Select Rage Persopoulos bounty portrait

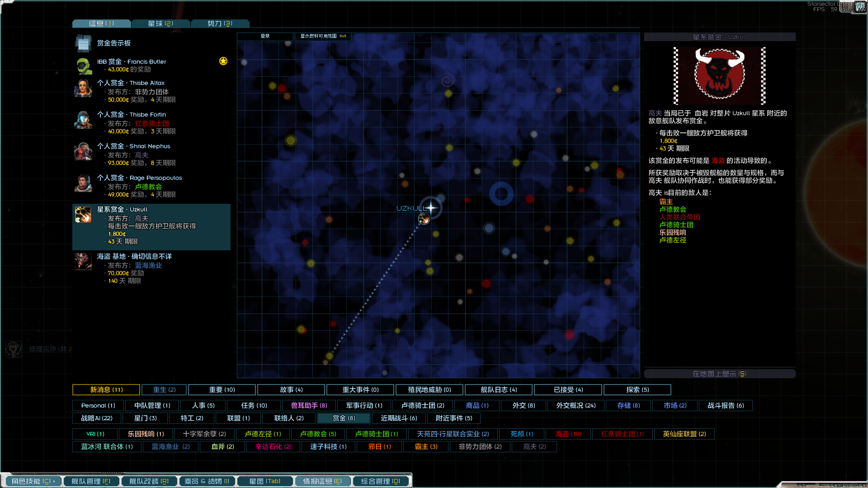[83, 183]
